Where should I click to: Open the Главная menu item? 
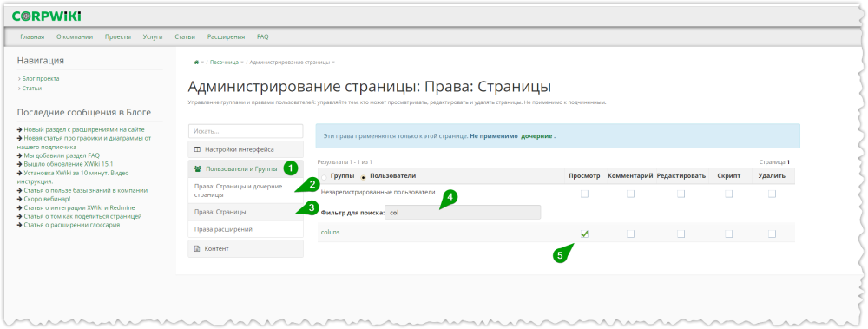32,37
